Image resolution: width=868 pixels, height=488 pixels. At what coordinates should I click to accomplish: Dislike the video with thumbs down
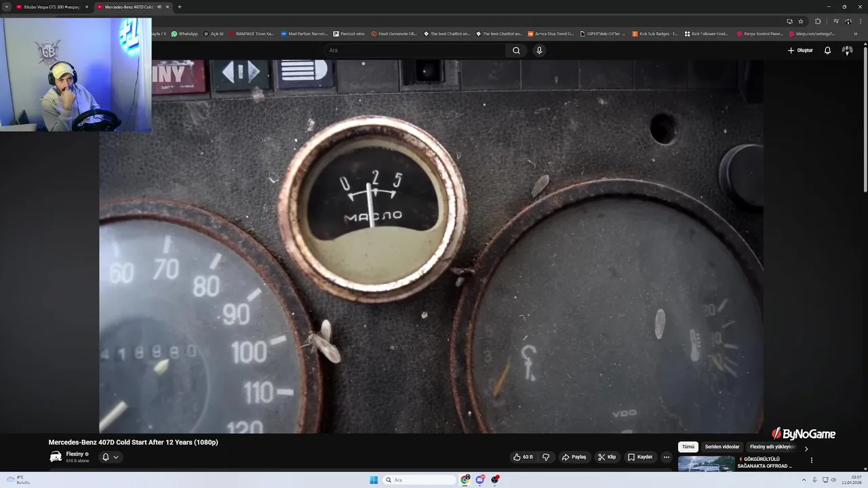tap(546, 457)
